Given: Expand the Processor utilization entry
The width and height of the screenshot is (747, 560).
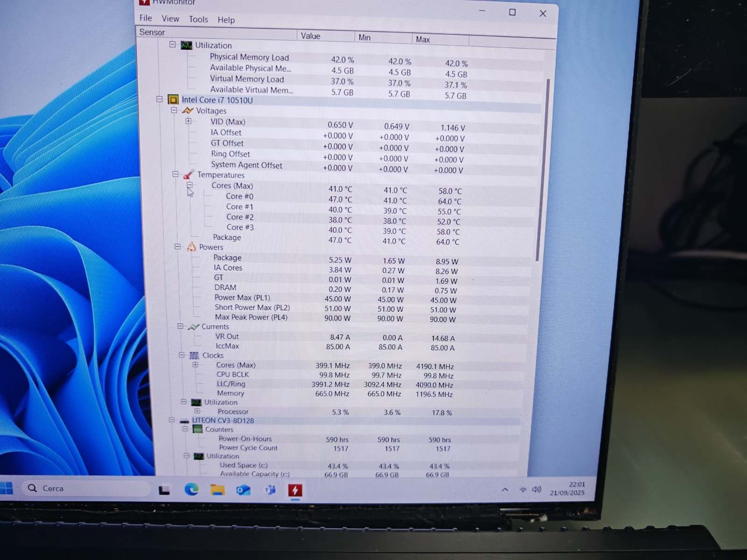Looking at the screenshot, I should click(197, 411).
